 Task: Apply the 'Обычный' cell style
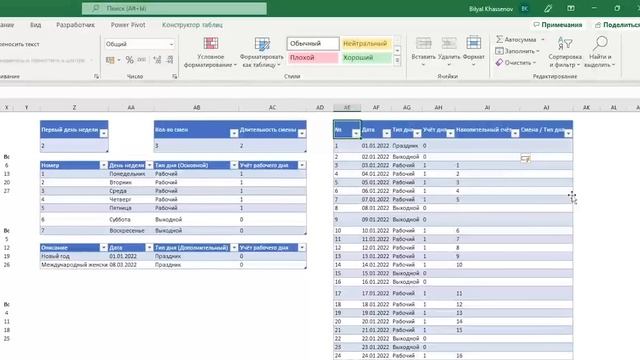(313, 44)
